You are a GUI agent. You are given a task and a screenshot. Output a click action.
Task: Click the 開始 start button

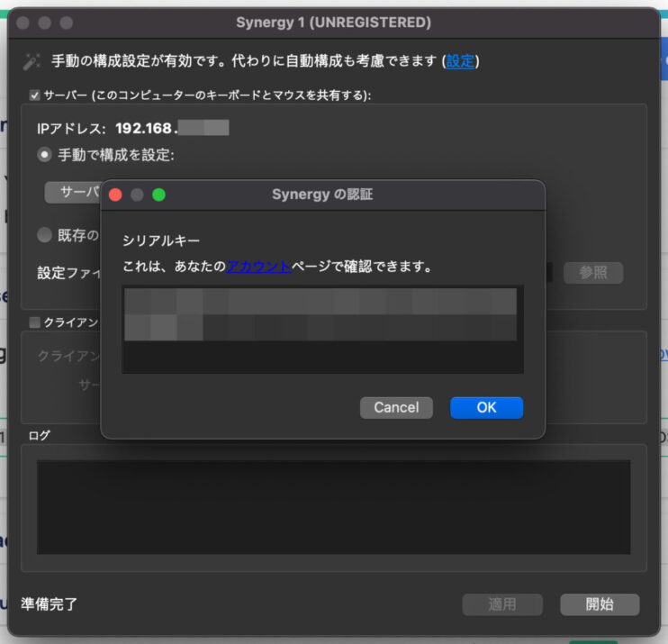[x=600, y=604]
